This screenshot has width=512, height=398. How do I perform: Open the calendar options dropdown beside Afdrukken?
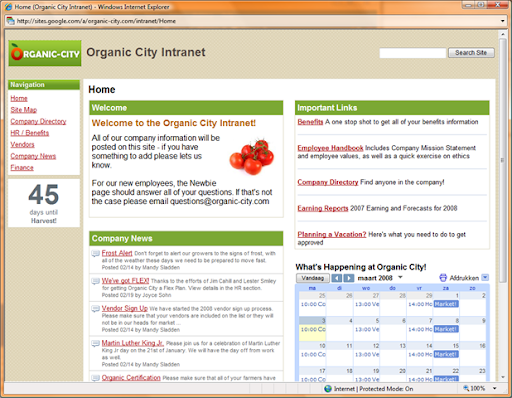[x=485, y=277]
